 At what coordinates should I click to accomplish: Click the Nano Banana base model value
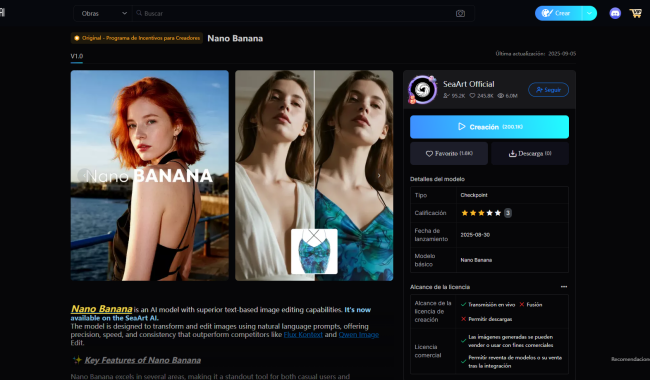(476, 260)
